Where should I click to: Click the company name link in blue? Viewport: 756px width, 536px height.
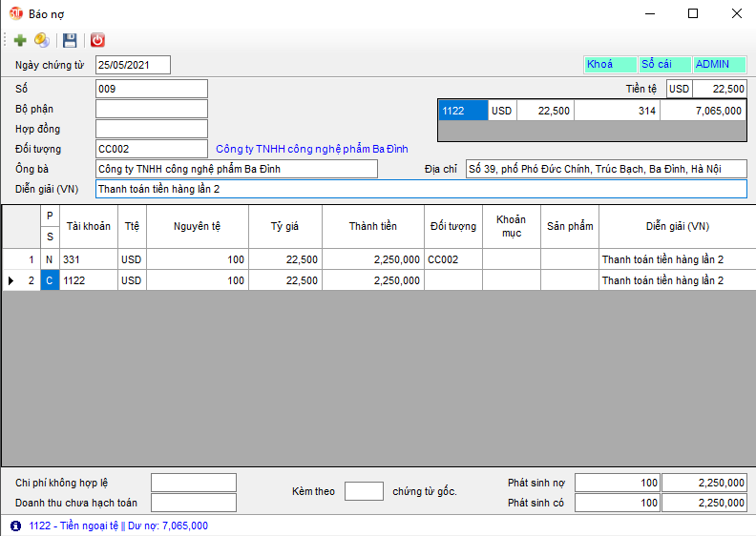coord(312,149)
